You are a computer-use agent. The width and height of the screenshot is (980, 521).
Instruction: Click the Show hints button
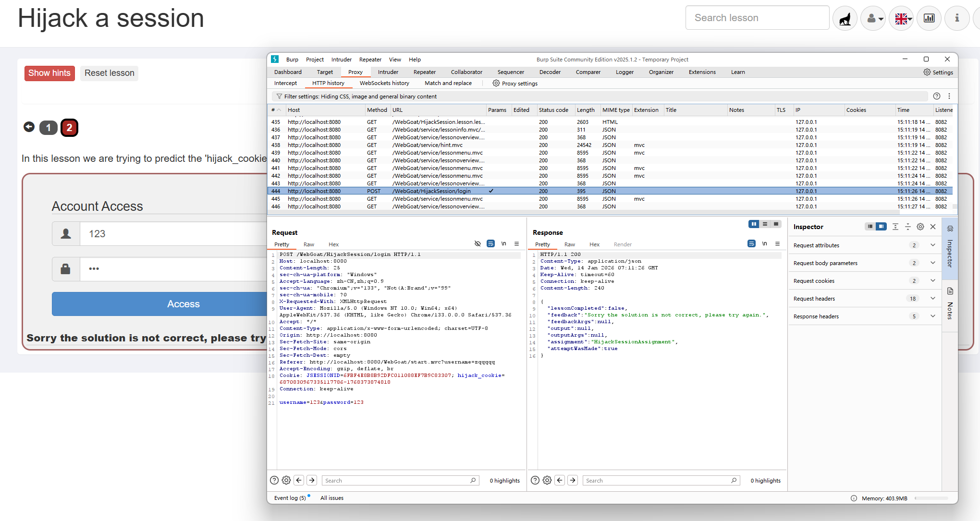click(49, 73)
